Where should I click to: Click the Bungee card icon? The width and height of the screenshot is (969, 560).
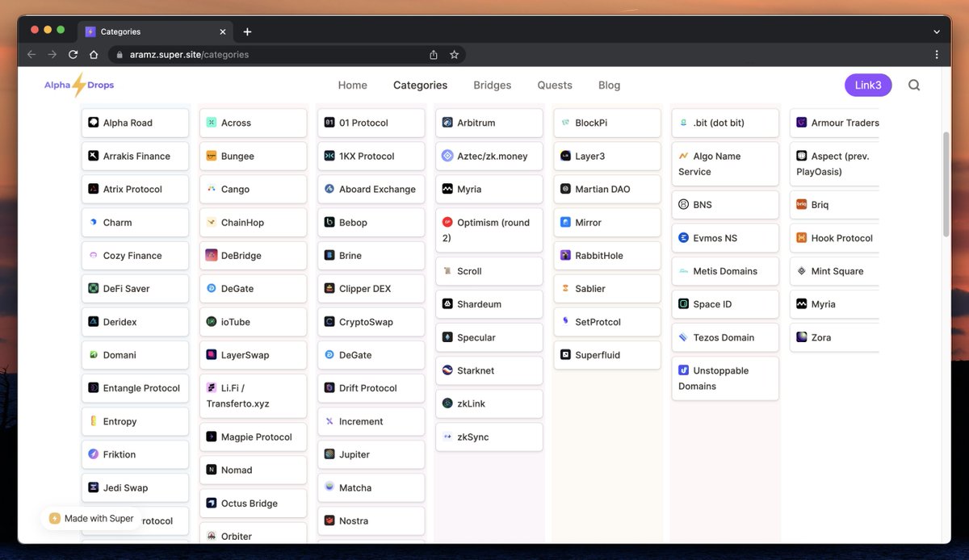(x=212, y=156)
